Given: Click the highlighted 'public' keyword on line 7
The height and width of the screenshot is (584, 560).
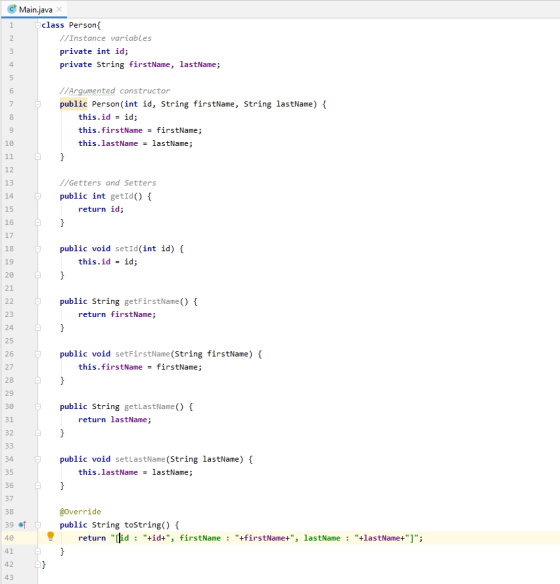Looking at the screenshot, I should click(x=73, y=104).
